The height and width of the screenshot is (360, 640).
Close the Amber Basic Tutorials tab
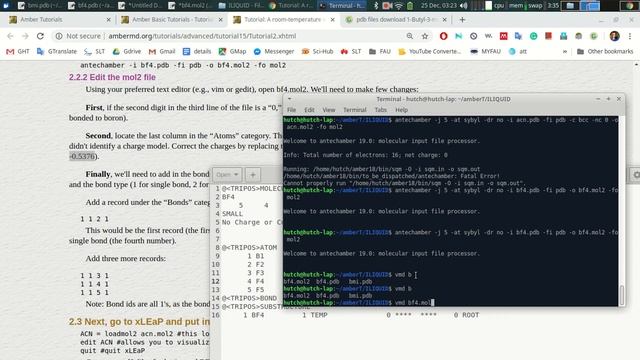pyautogui.click(x=220, y=20)
